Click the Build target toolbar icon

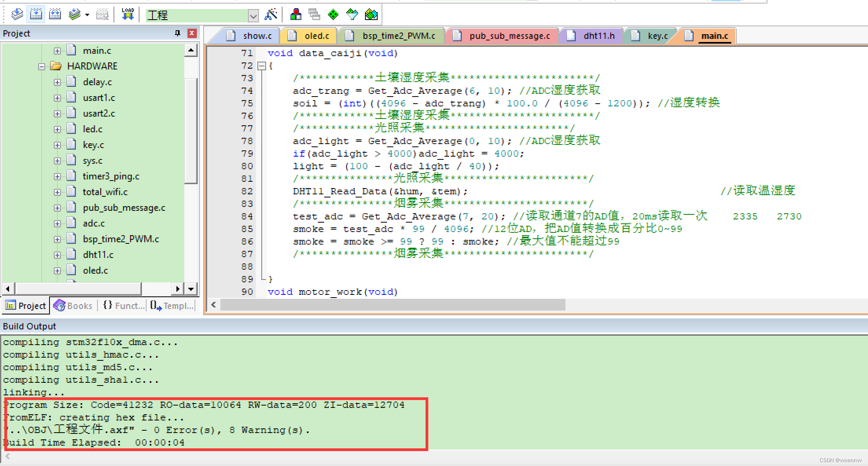click(36, 15)
